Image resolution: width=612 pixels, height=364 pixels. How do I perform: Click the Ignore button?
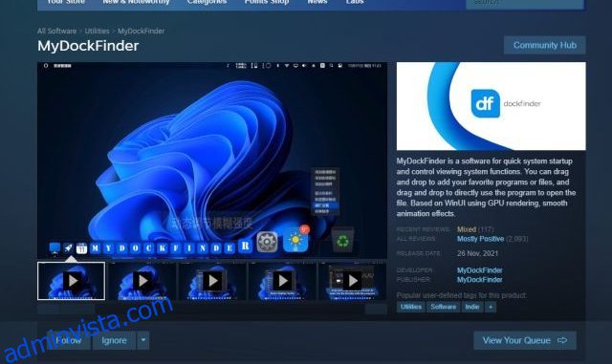click(x=115, y=340)
